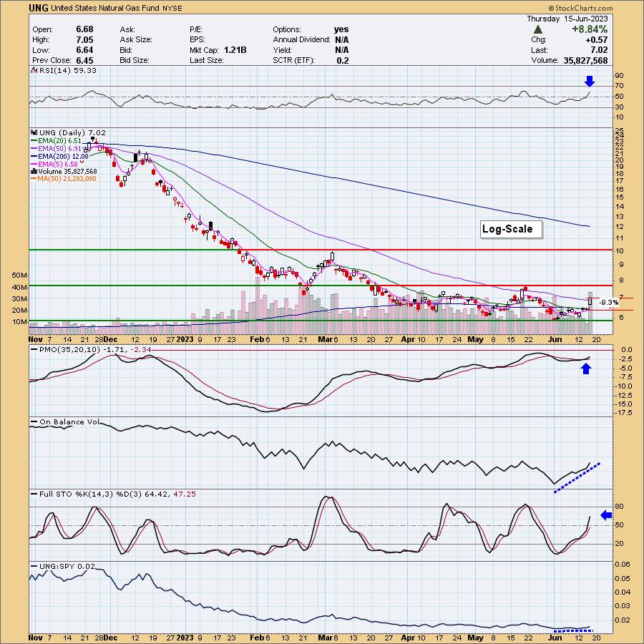Click the 2023 year marker below the price chart
The image size is (644, 644).
pos(185,339)
